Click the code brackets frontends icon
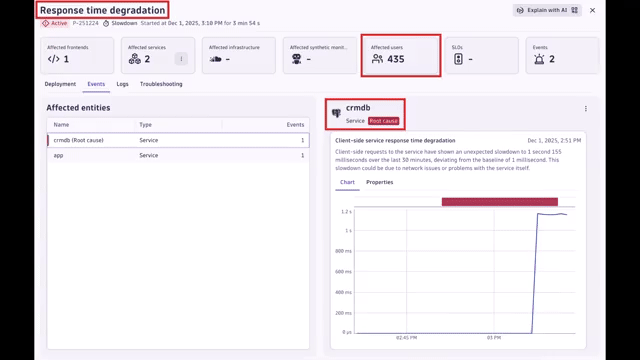 (x=53, y=59)
